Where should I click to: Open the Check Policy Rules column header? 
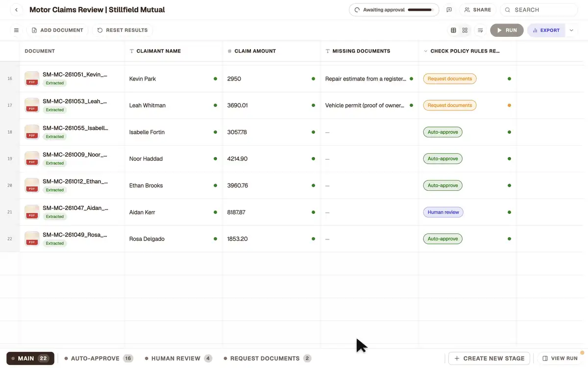point(467,51)
